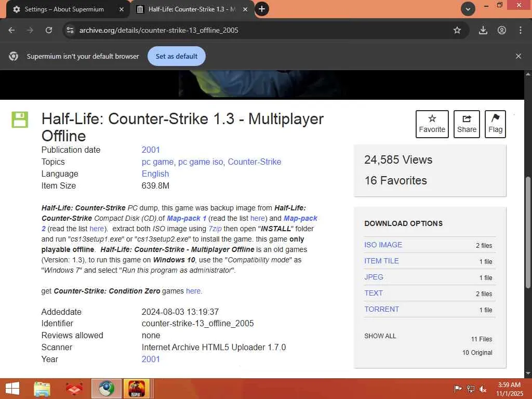Favorite this item with the star button

(432, 124)
